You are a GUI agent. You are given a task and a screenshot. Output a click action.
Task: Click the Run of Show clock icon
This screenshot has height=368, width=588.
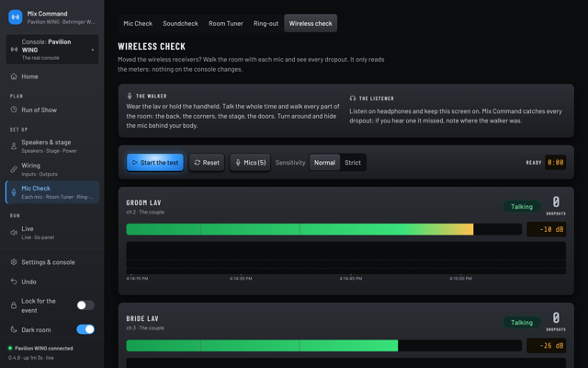(14, 110)
